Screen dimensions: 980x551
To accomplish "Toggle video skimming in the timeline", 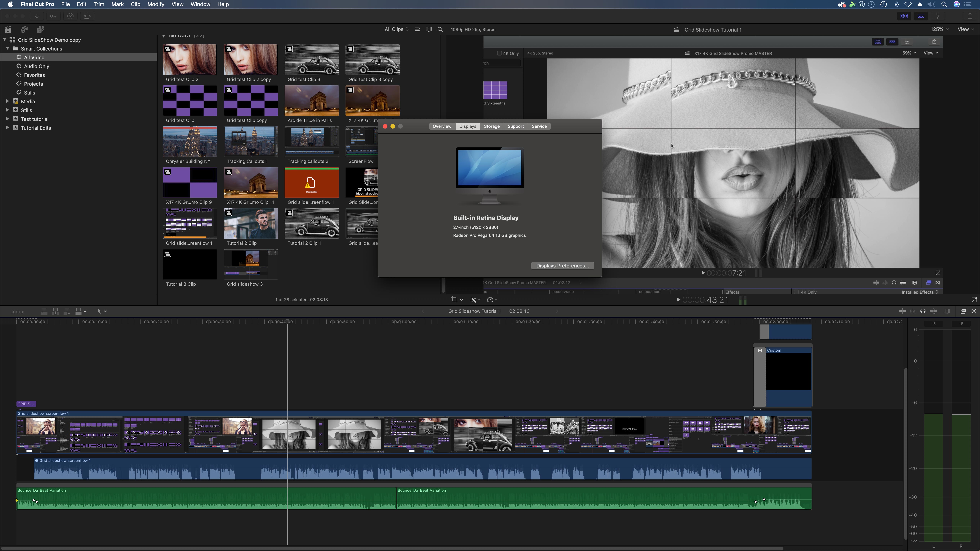I will (902, 311).
